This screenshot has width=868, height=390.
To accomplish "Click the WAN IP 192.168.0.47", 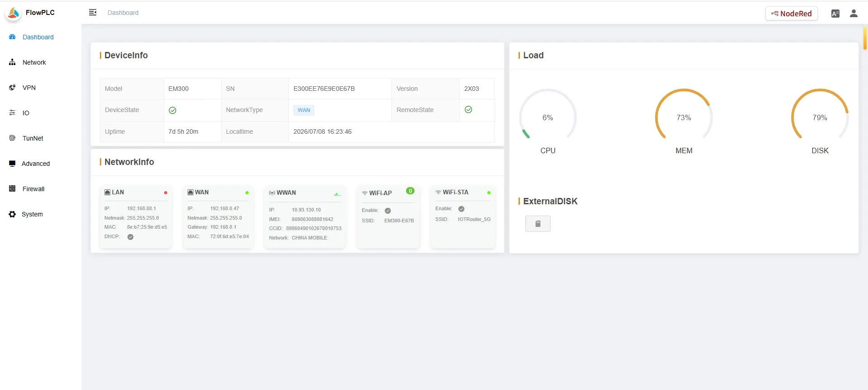I will click(x=225, y=209).
